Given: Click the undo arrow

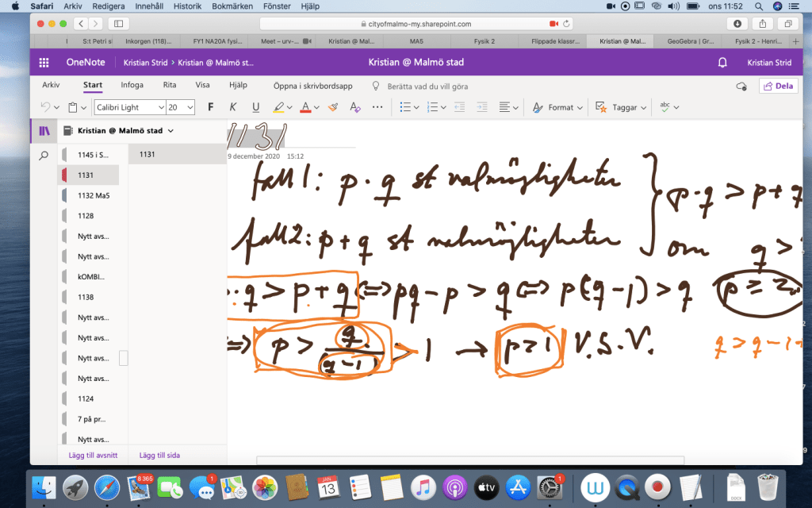Looking at the screenshot, I should (45, 107).
